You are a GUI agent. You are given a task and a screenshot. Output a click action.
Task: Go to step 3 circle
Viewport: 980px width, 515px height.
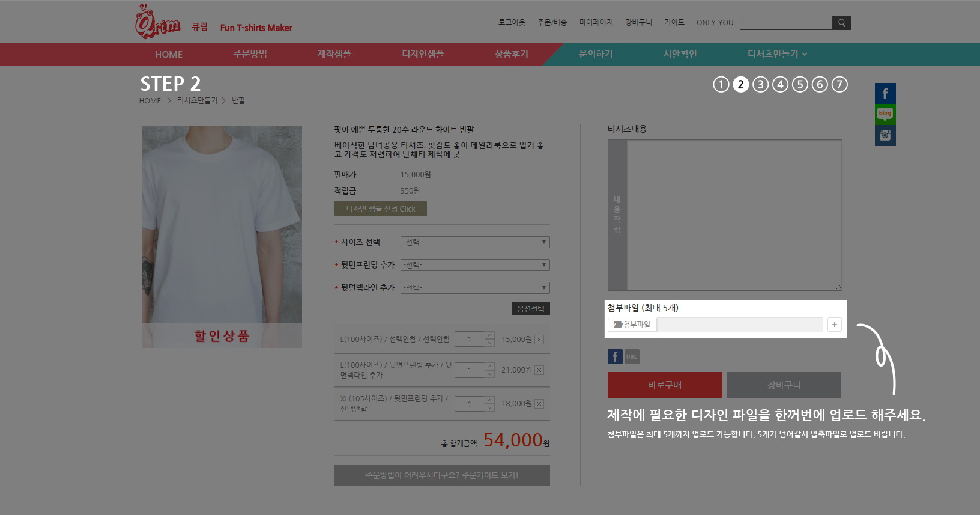click(760, 85)
